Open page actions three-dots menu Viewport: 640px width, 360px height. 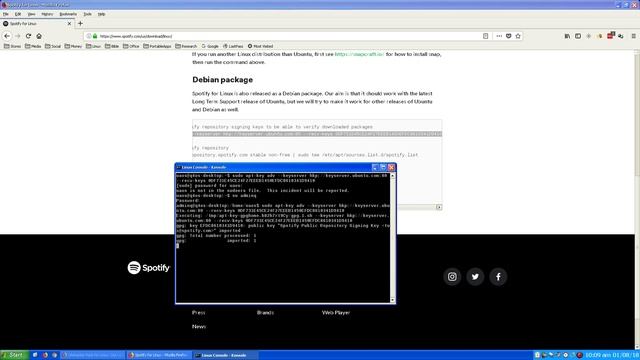tap(499, 36)
